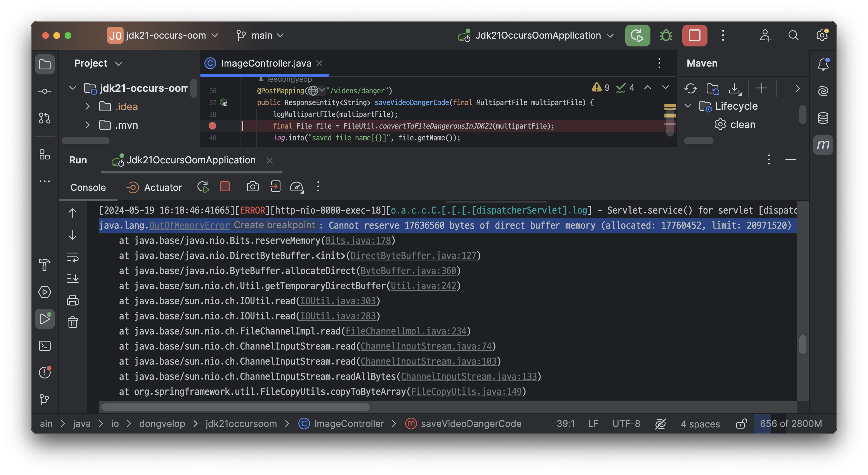Print console output with the printer icon
The height and width of the screenshot is (475, 868).
point(72,300)
